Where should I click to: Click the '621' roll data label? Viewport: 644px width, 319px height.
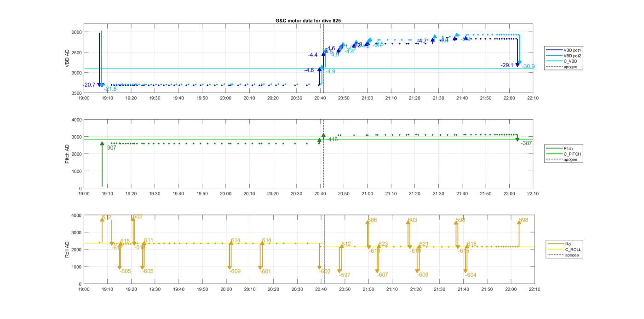[424, 244]
